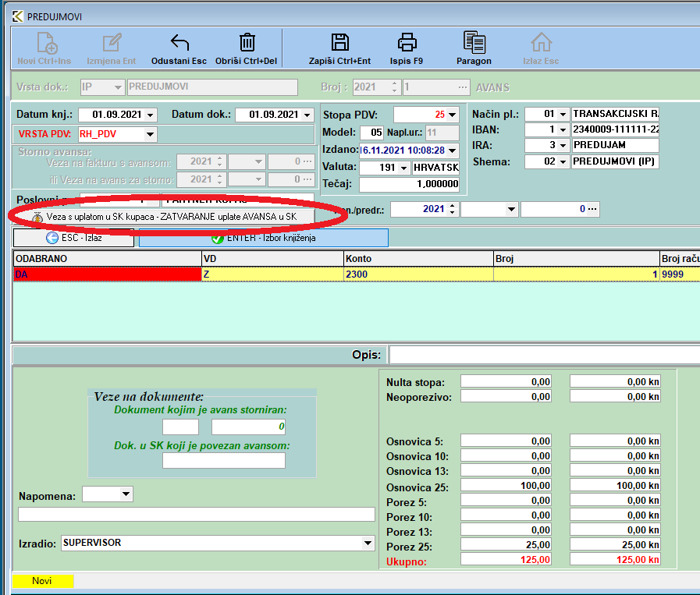Click the Opis description input field
700x595 pixels.
(544, 356)
